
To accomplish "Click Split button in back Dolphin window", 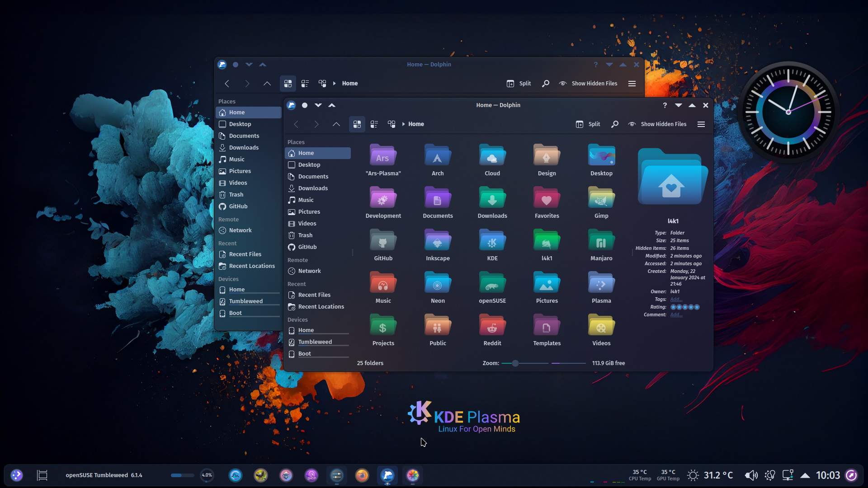I will pos(519,83).
